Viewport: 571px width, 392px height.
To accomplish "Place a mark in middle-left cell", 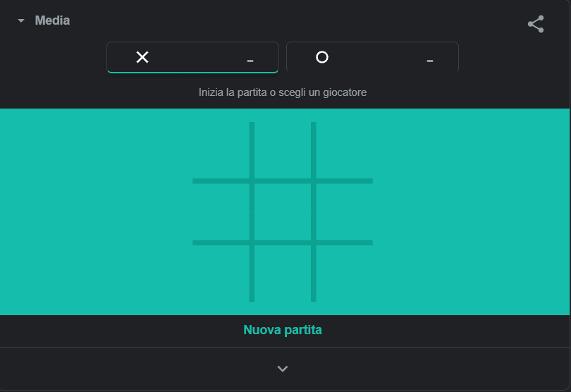I will pyautogui.click(x=221, y=212).
